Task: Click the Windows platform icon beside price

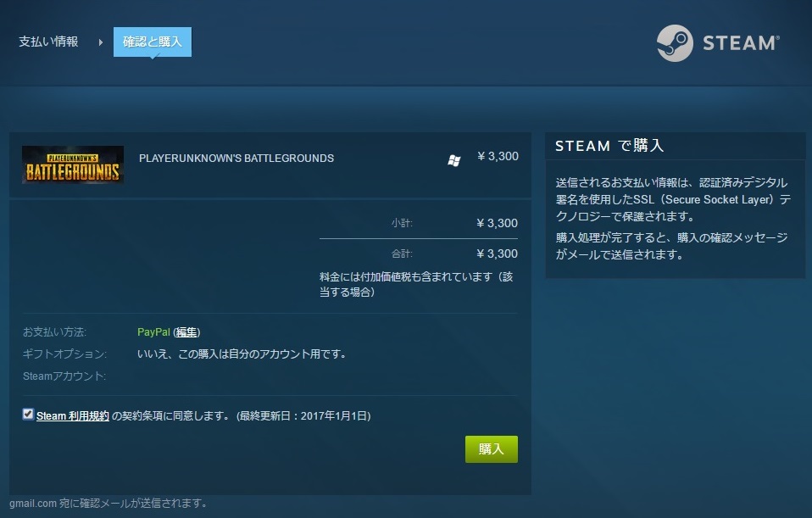Action: [x=454, y=160]
